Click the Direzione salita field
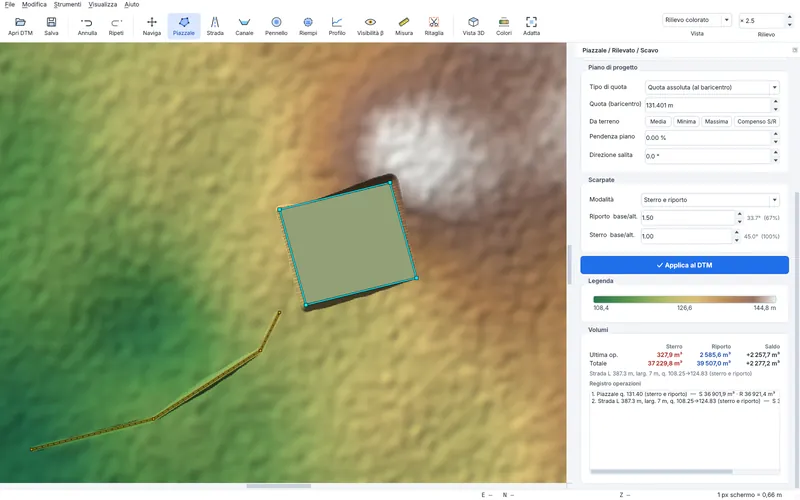Viewport: 800px width, 500px height. tap(708, 156)
